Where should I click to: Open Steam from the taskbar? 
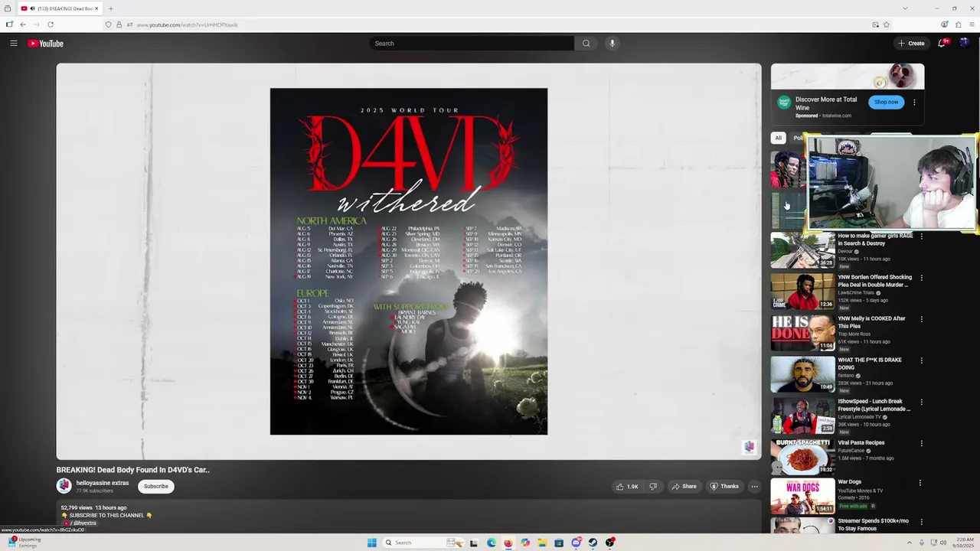tap(593, 543)
